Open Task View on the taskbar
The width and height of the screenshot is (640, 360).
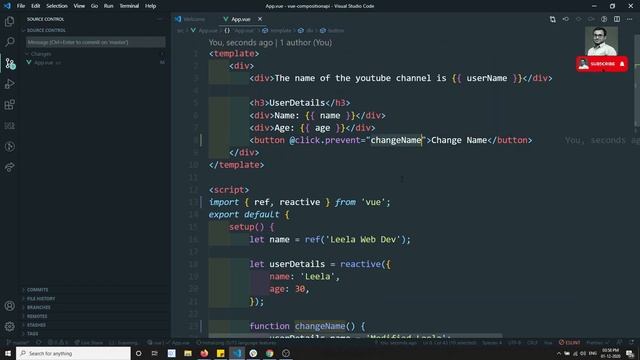(x=155, y=353)
